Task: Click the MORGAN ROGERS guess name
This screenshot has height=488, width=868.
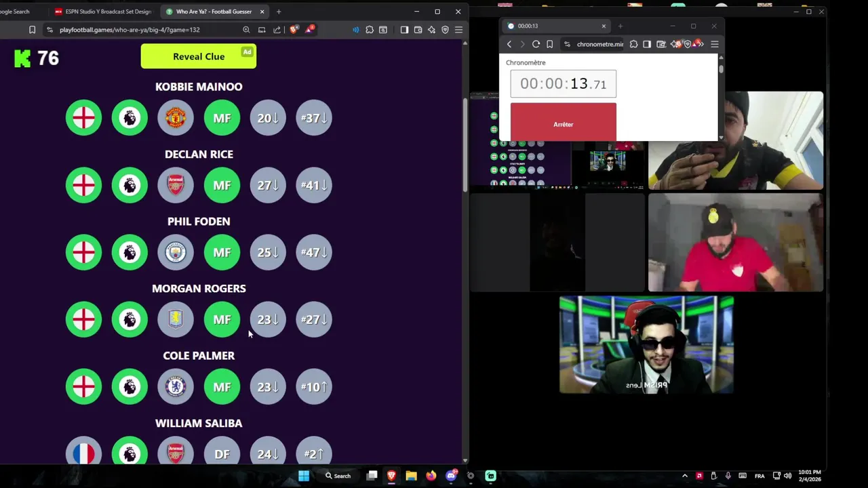Action: (199, 288)
